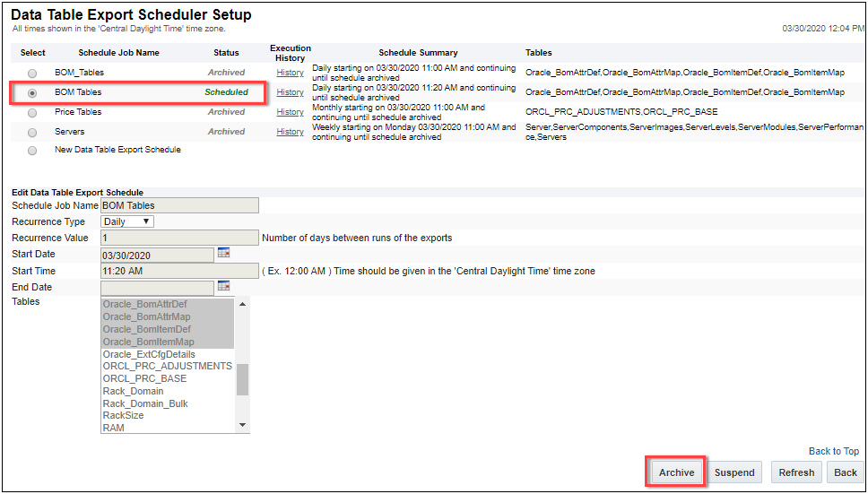The width and height of the screenshot is (868, 494).
Task: Click the Refresh button
Action: coord(796,472)
